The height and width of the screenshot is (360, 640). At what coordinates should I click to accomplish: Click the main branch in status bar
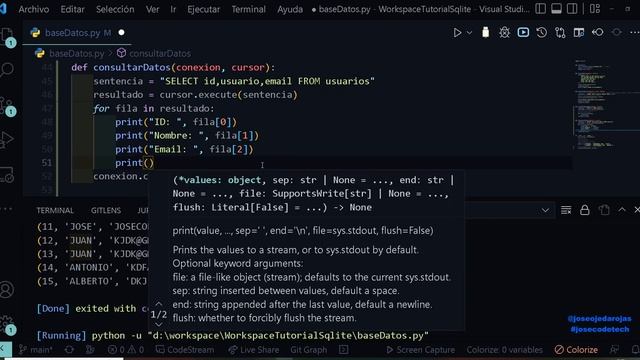[x=36, y=350]
